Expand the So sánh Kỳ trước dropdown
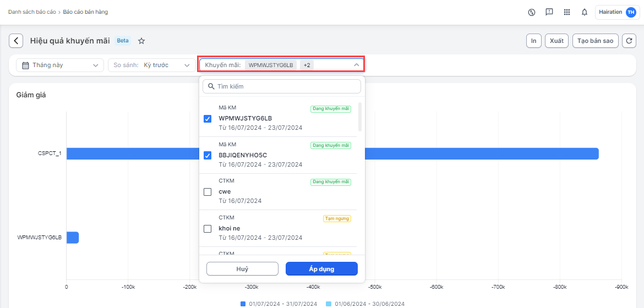Screen dimensions: 644x308 [x=151, y=65]
